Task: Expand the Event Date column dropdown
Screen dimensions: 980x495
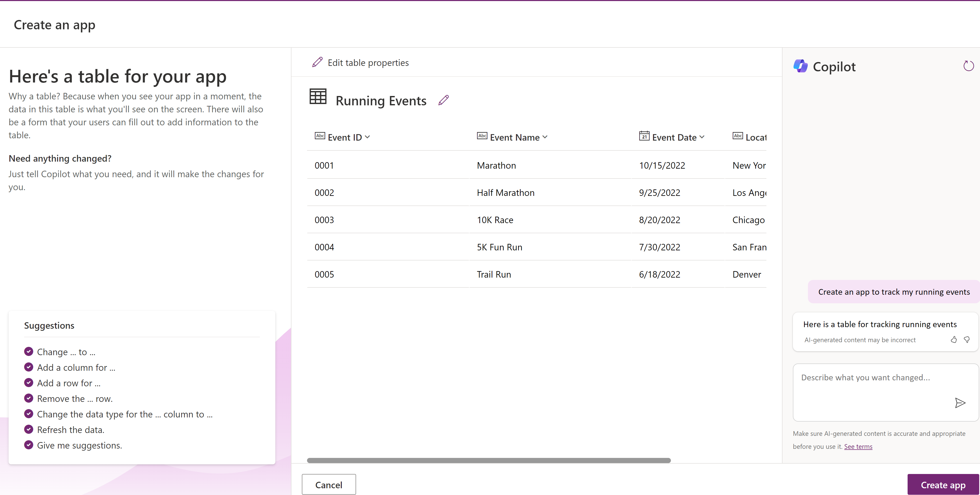Action: tap(702, 137)
